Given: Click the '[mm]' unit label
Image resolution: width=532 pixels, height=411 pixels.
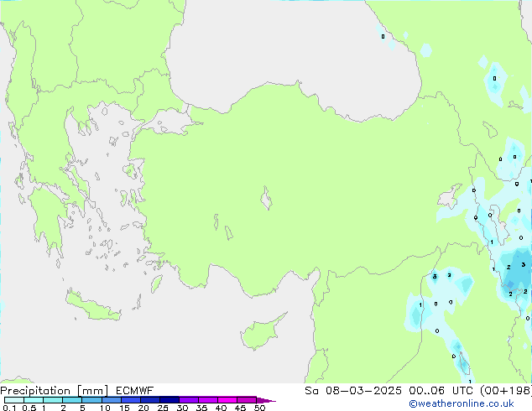Looking at the screenshot, I should 92,391.
